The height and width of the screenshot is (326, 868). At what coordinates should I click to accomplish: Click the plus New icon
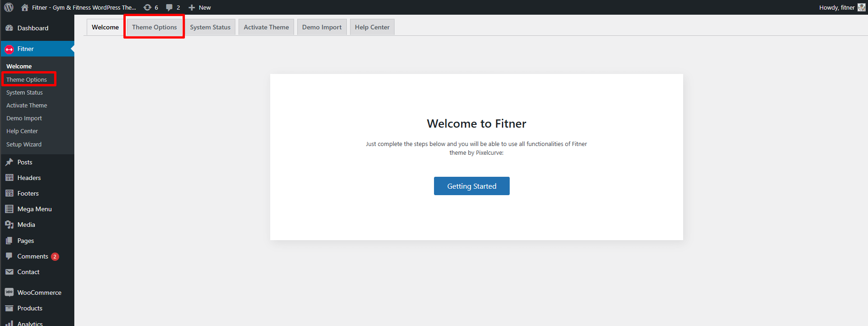[192, 7]
